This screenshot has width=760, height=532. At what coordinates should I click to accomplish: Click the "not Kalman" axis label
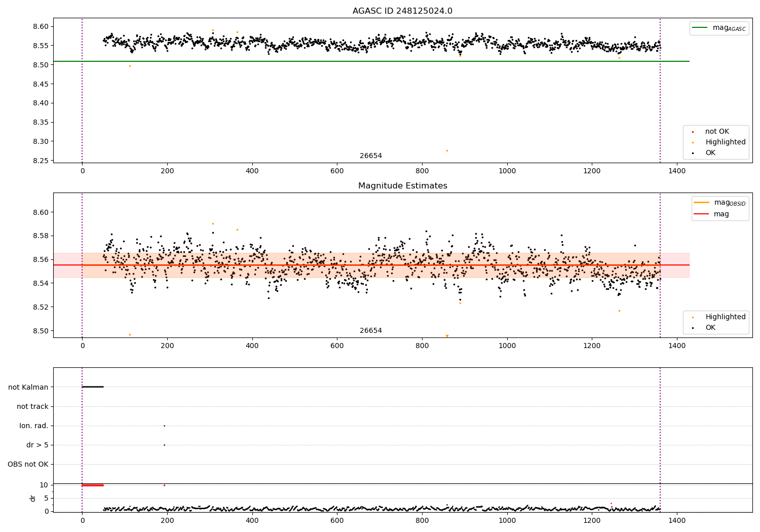pos(28,387)
